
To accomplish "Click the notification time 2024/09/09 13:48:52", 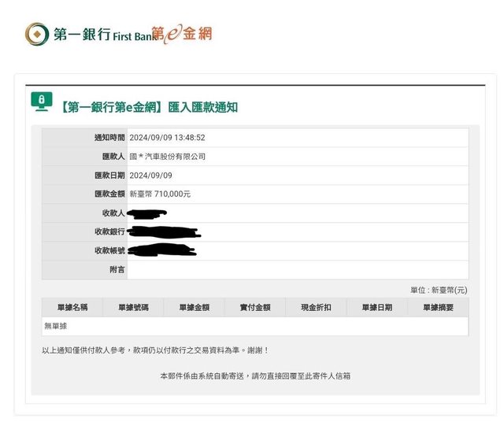I will (167, 138).
